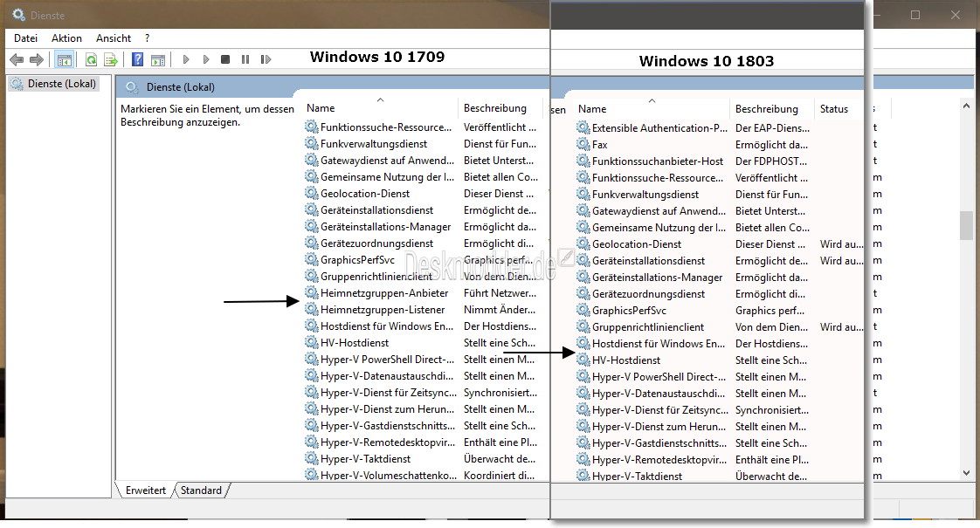This screenshot has height=528, width=980.
Task: Select Hyper-V-Remotedesktopvir... in the 1709 list
Action: coord(388,442)
